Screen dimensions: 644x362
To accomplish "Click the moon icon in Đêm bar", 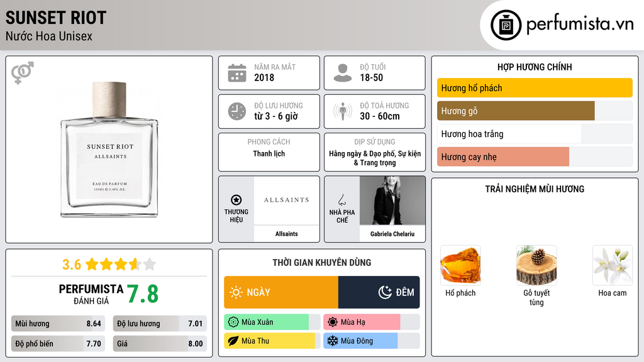I will click(x=385, y=292).
